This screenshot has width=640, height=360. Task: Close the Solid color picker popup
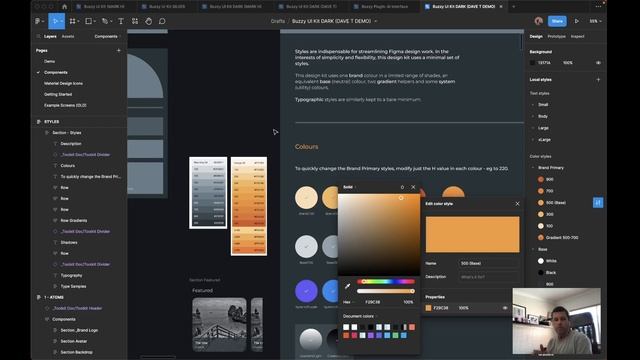[x=413, y=187]
